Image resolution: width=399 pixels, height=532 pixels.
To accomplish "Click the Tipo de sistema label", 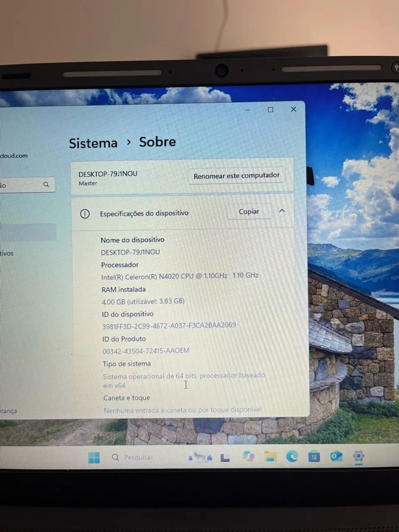I will pyautogui.click(x=127, y=364).
